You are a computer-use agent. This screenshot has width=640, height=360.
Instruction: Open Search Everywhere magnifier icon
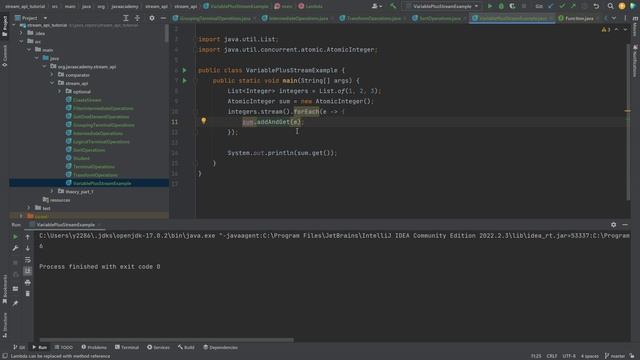point(610,6)
